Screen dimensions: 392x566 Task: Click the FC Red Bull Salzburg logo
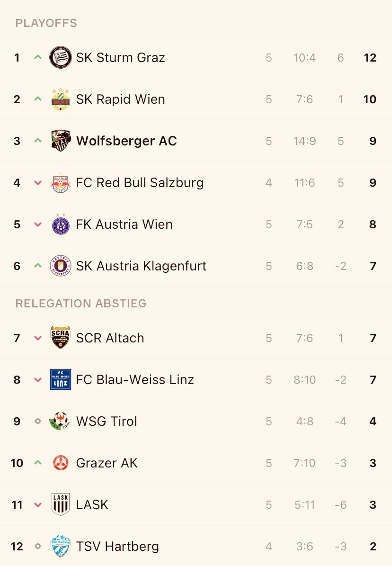point(60,183)
